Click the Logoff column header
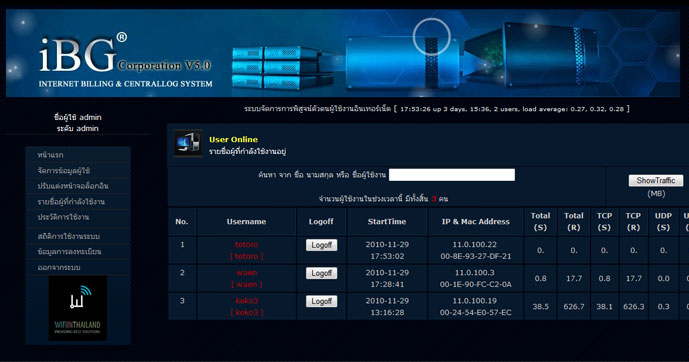 click(321, 222)
